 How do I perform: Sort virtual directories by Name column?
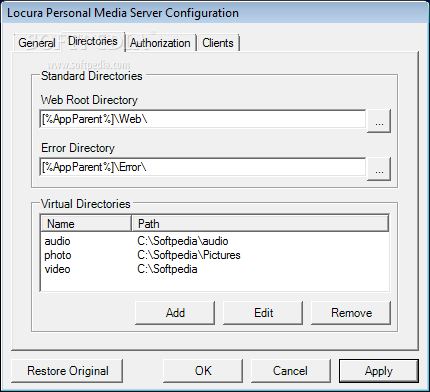pos(86,224)
